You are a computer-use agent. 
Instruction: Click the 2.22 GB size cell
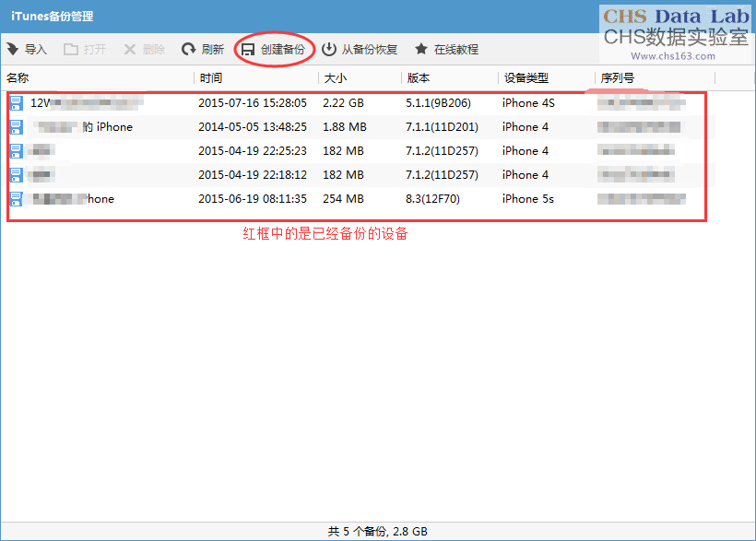click(x=343, y=102)
